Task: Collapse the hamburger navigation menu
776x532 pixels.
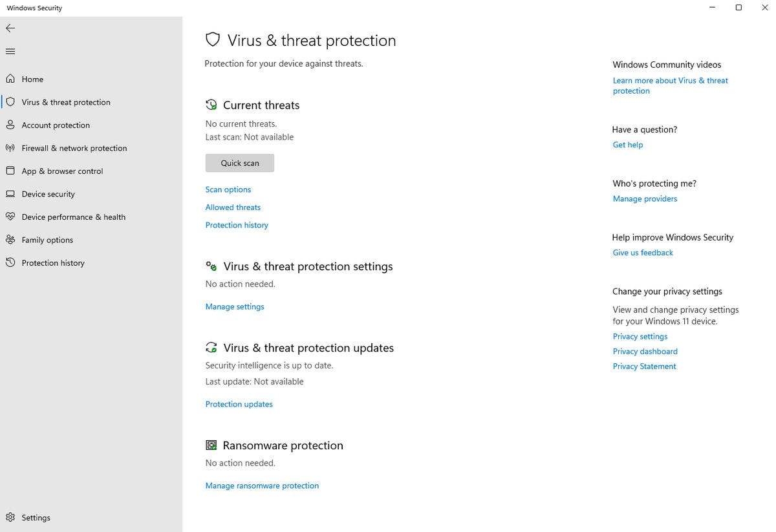Action: click(x=10, y=51)
